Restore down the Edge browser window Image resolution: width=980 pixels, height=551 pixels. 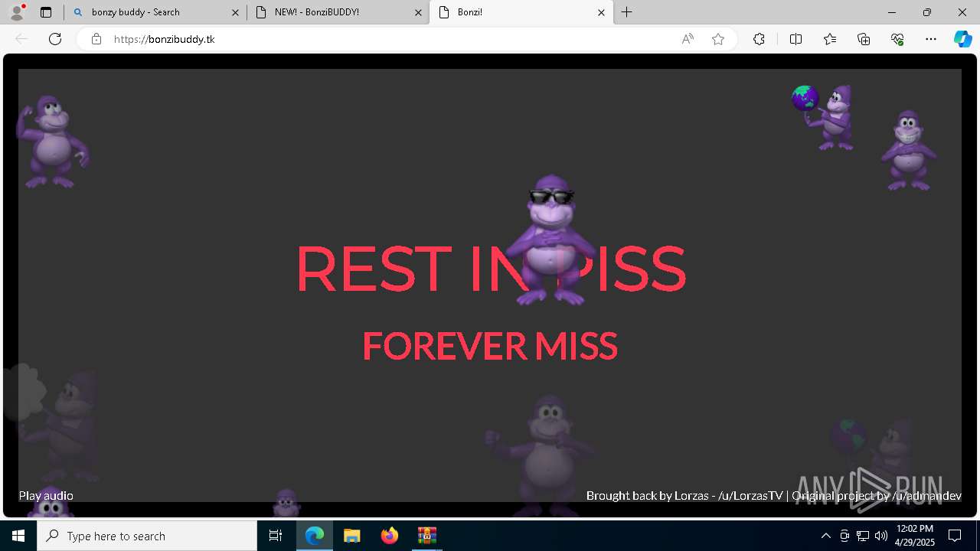(927, 12)
